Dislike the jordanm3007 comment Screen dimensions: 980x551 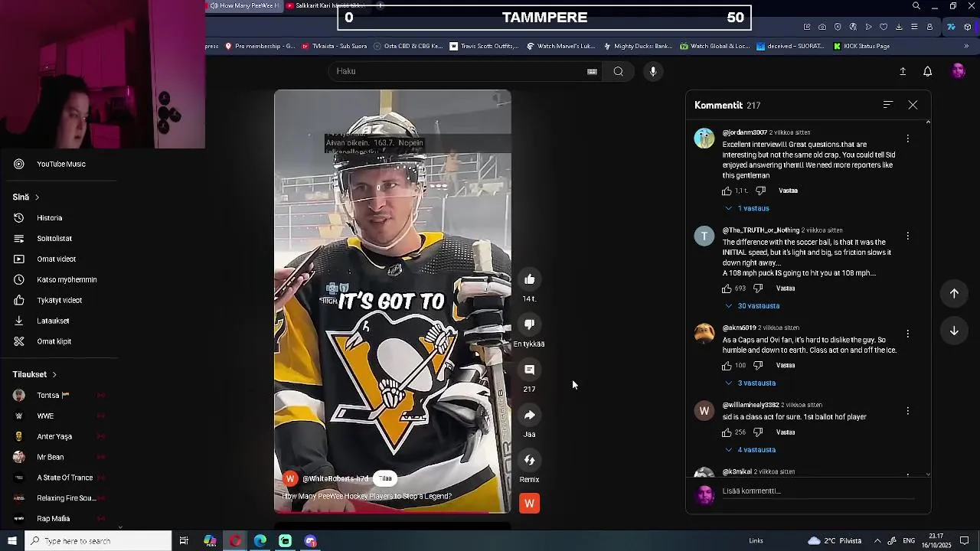click(760, 191)
